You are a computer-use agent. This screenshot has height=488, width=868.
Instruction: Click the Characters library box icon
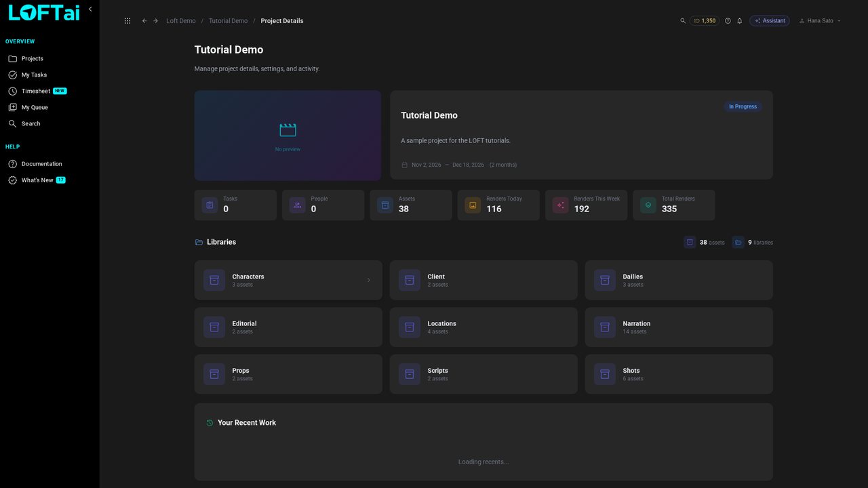point(214,280)
